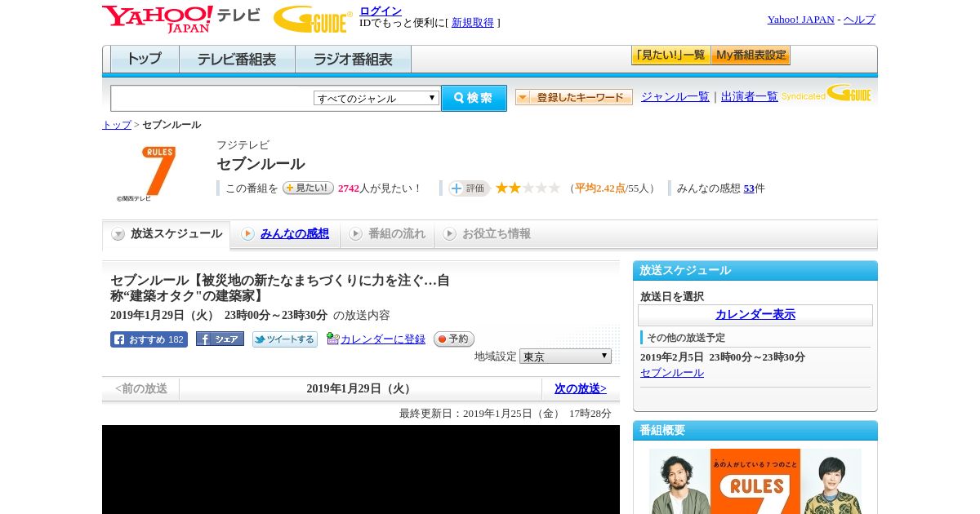Click the Facebook おすすめ 182 button
Viewport: 980px width, 514px height.
point(149,339)
